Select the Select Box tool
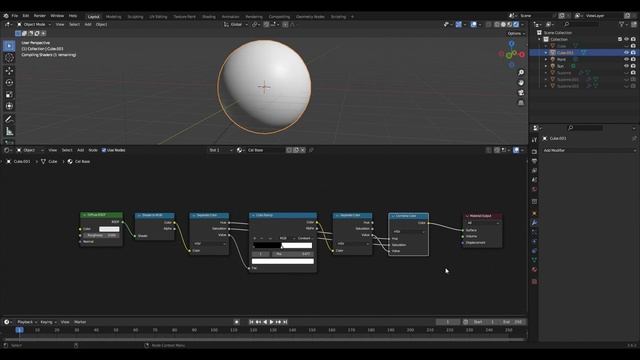The width and height of the screenshot is (640, 360). 9,46
